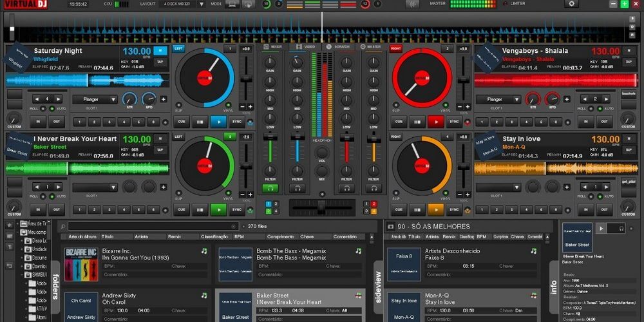Viewport: 644px width, 322px height.
Task: Click the music note icon on the Andrew Sixty track
Action: click(204, 296)
